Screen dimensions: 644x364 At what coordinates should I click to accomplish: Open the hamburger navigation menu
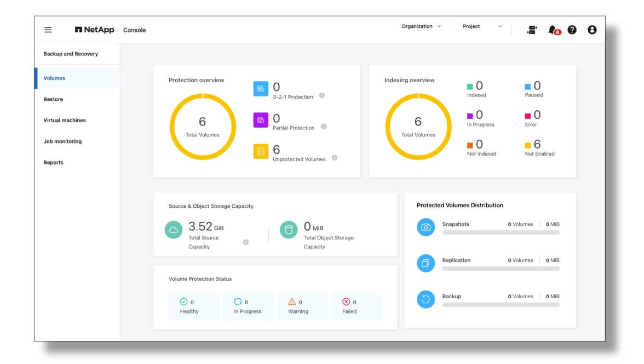click(48, 30)
